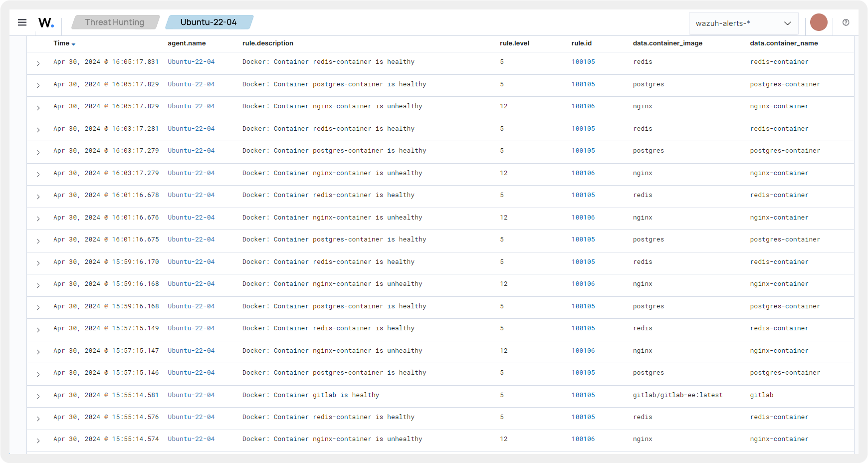
Task: Select the Ubuntu-22-04 tab
Action: [209, 22]
